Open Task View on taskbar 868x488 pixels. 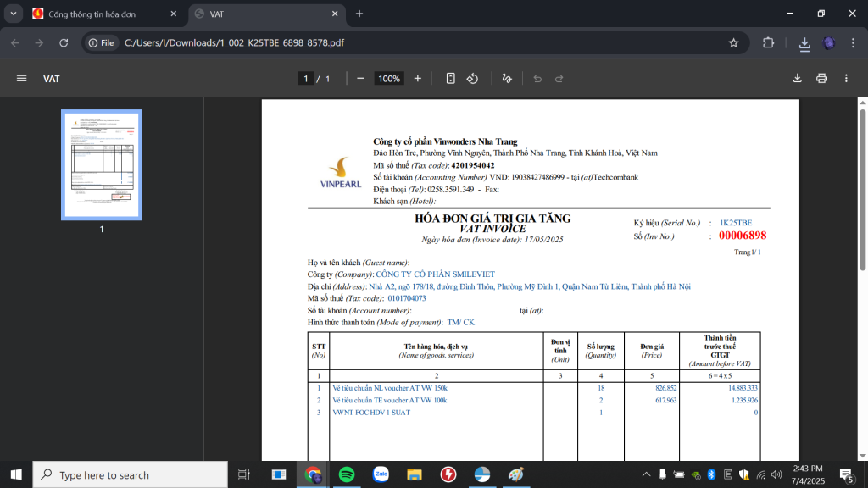click(x=243, y=474)
